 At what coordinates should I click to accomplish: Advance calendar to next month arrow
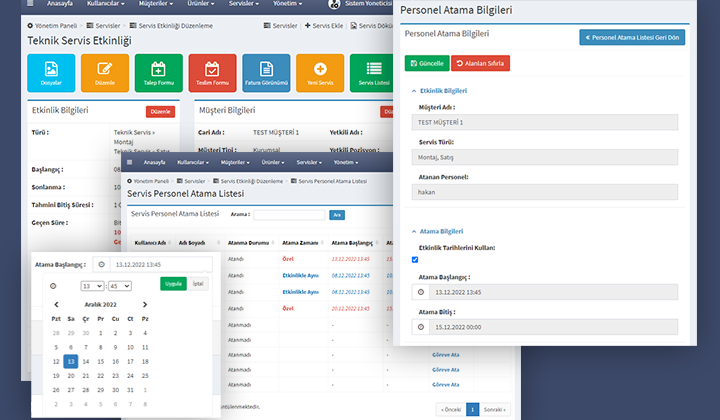pyautogui.click(x=144, y=304)
